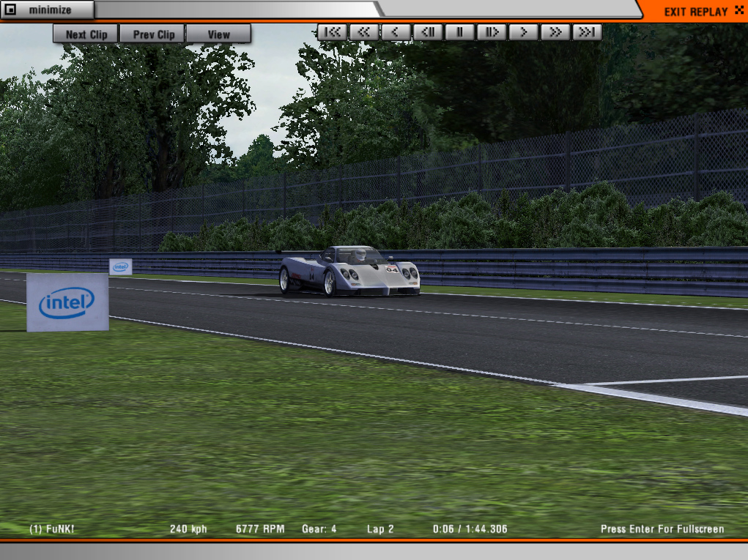Click the fast rewind double-arrow button

(x=364, y=32)
